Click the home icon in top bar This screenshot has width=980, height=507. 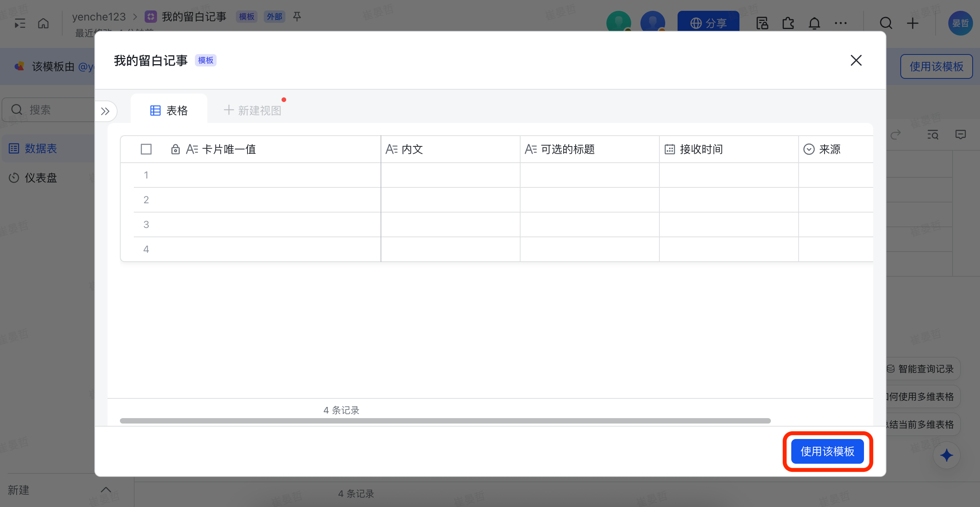(x=43, y=24)
